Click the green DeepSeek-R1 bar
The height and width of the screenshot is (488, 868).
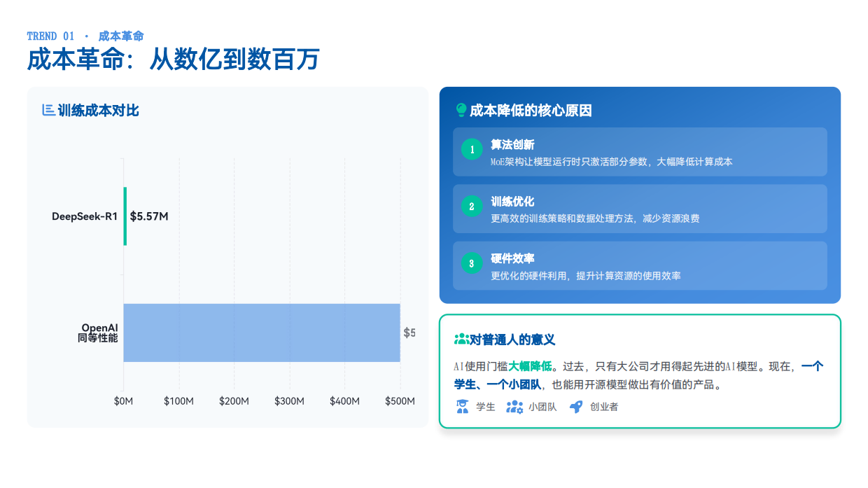coord(125,216)
